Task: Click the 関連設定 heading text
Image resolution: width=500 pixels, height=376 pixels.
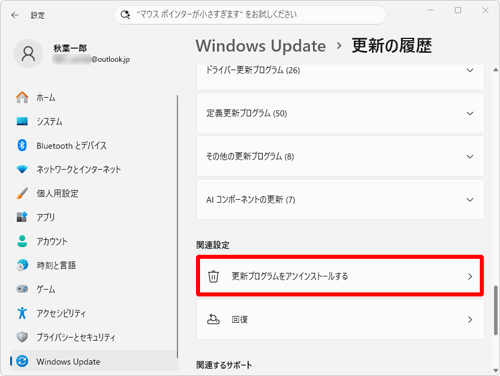Action: [213, 245]
